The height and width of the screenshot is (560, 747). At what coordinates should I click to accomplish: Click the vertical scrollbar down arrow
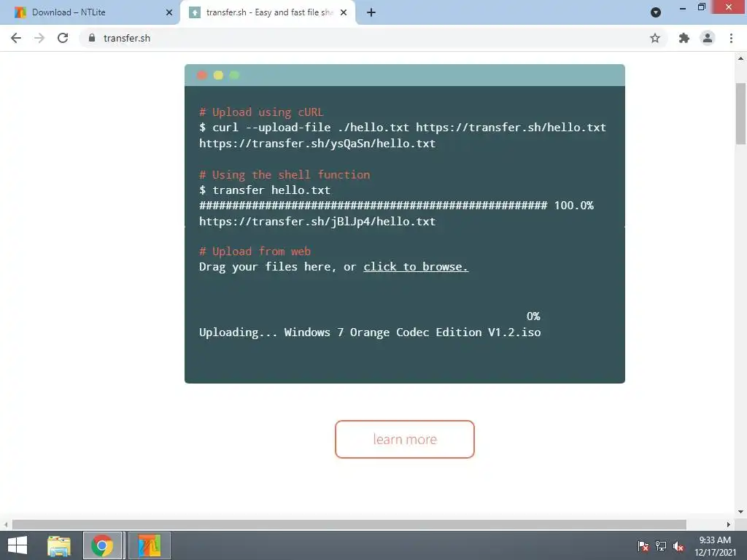740,512
